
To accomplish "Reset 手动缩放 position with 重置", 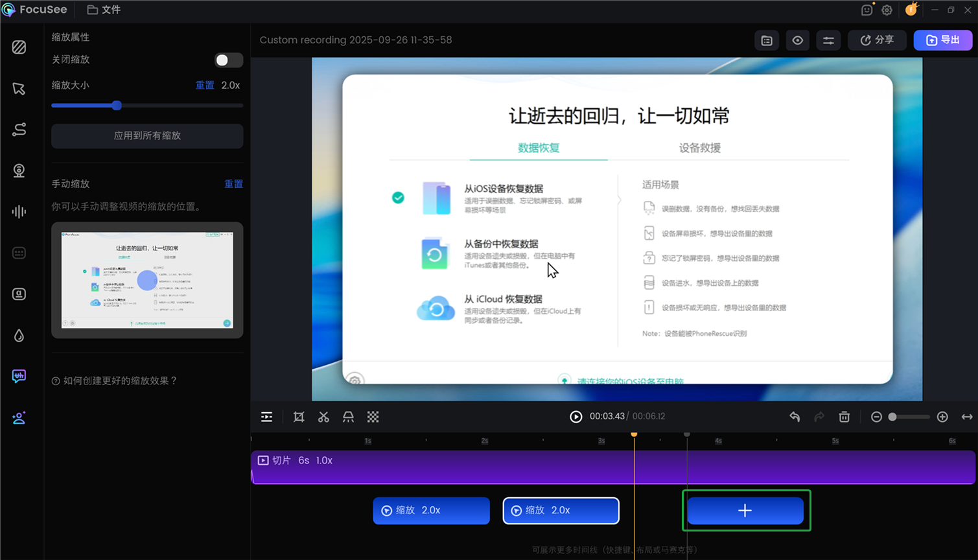I will point(233,184).
